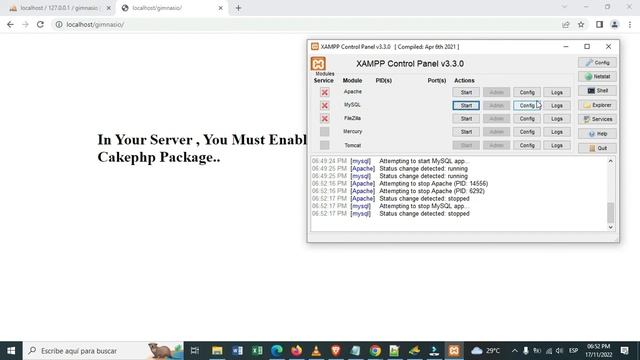Open Task View on taskbar
This screenshot has width=640, height=360.
pyautogui.click(x=195, y=351)
